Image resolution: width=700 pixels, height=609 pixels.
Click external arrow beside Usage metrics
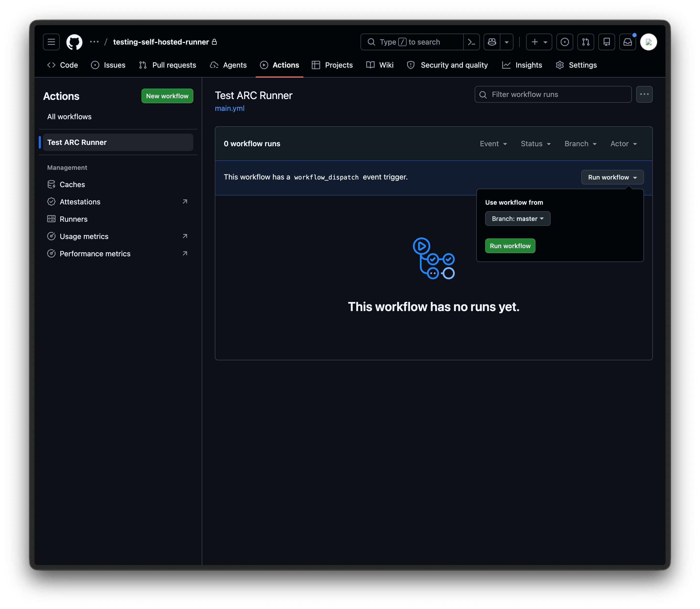(x=185, y=236)
